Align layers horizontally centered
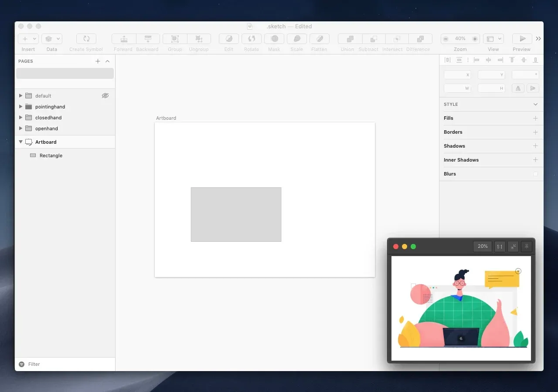Viewport: 558px width, 392px height. pyautogui.click(x=488, y=60)
